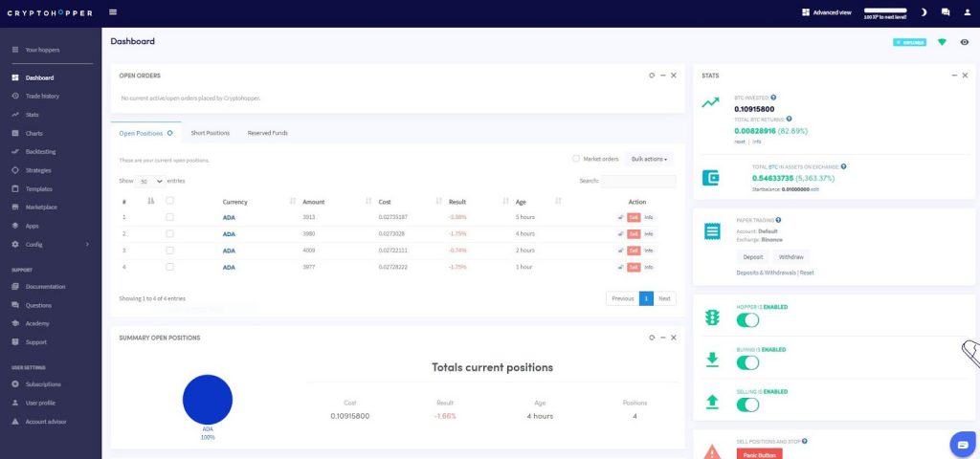Screen dimensions: 980x459
Task: Go to Next page of positions
Action: (664, 298)
